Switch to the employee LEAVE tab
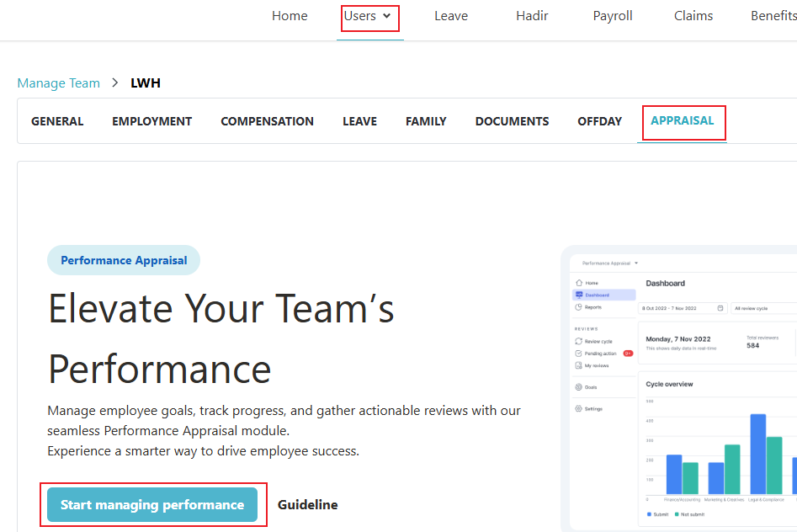Image resolution: width=797 pixels, height=532 pixels. click(359, 121)
